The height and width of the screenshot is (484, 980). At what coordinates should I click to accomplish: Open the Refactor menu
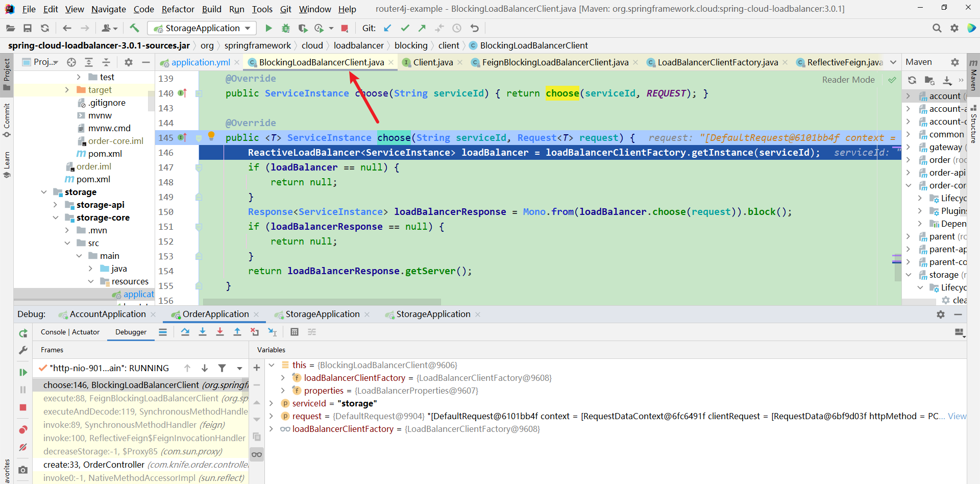178,9
